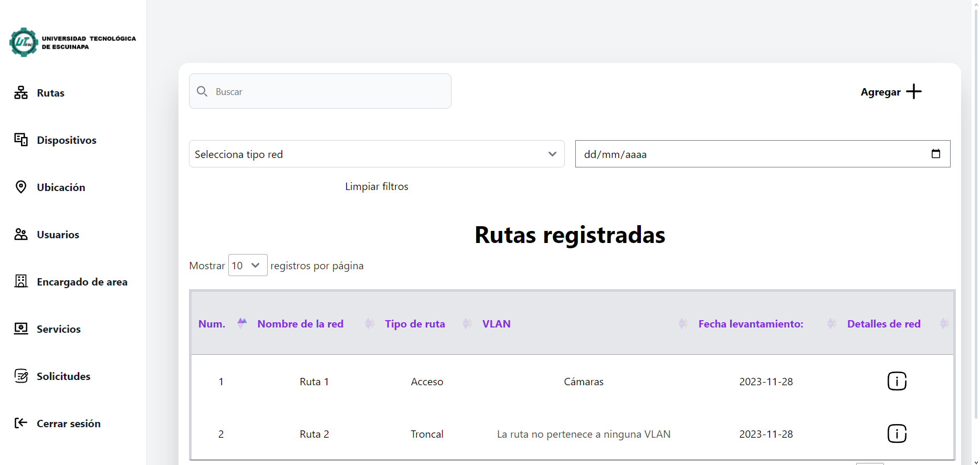Focus the Buscar search field
Viewport: 980px width, 465px height.
325,91
